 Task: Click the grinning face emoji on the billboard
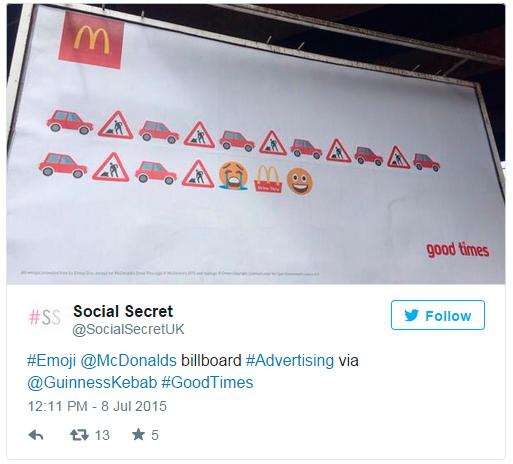pyautogui.click(x=300, y=181)
